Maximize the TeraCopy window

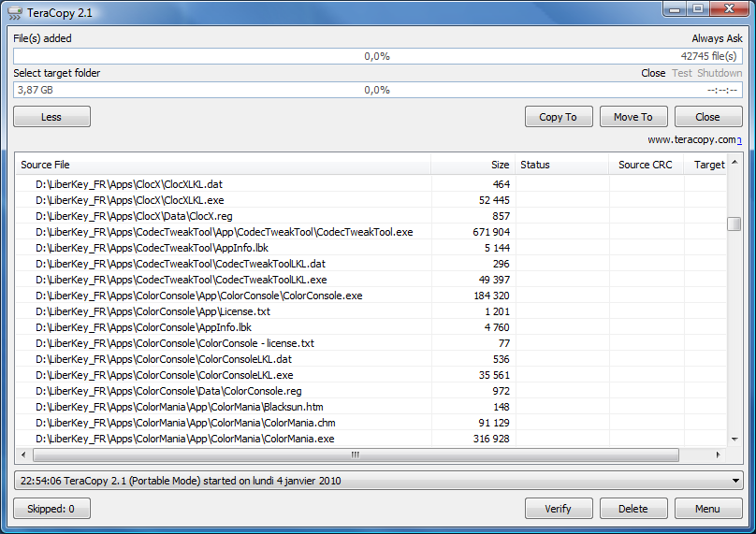698,9
